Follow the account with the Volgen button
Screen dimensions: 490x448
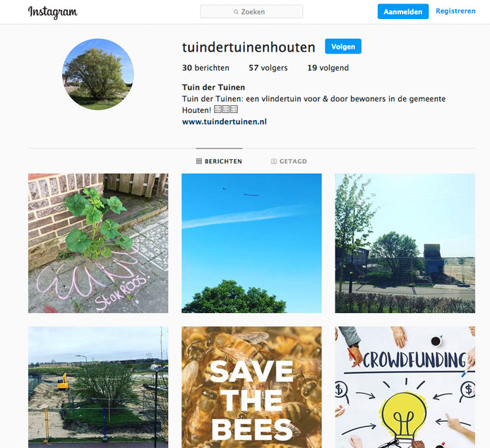(x=343, y=47)
